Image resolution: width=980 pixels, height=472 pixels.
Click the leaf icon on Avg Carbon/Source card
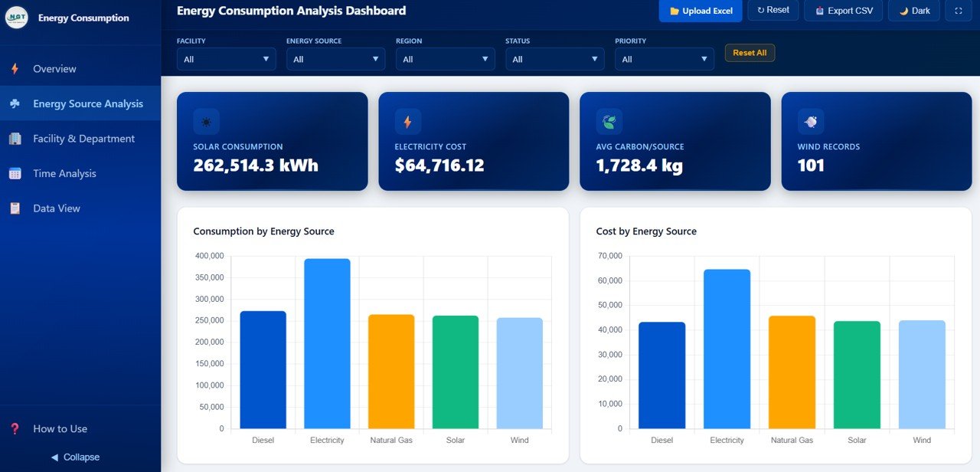point(609,122)
